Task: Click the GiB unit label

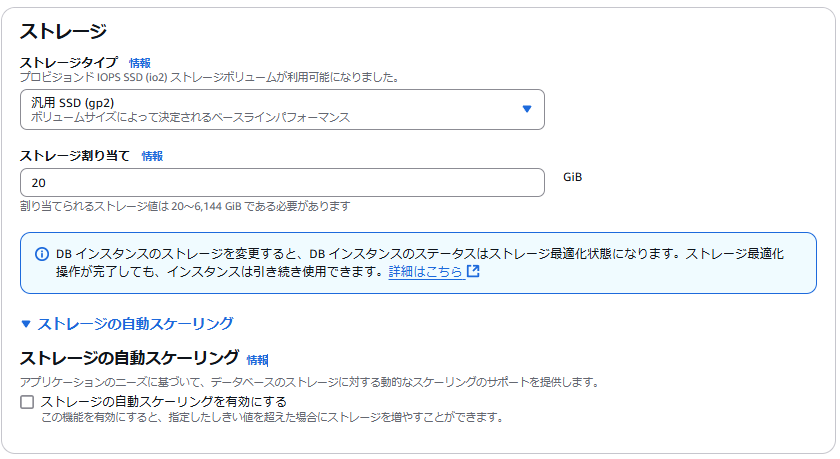Action: pyautogui.click(x=573, y=177)
